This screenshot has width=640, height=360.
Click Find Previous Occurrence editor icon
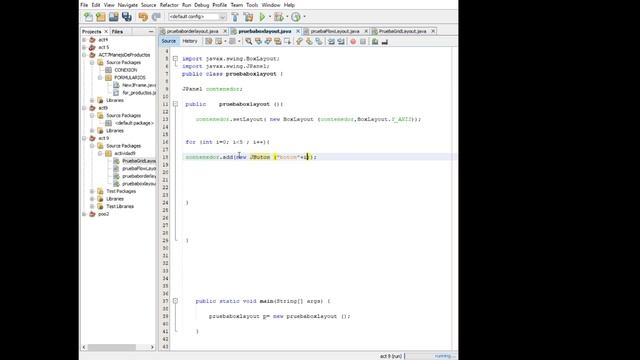pyautogui.click(x=258, y=41)
